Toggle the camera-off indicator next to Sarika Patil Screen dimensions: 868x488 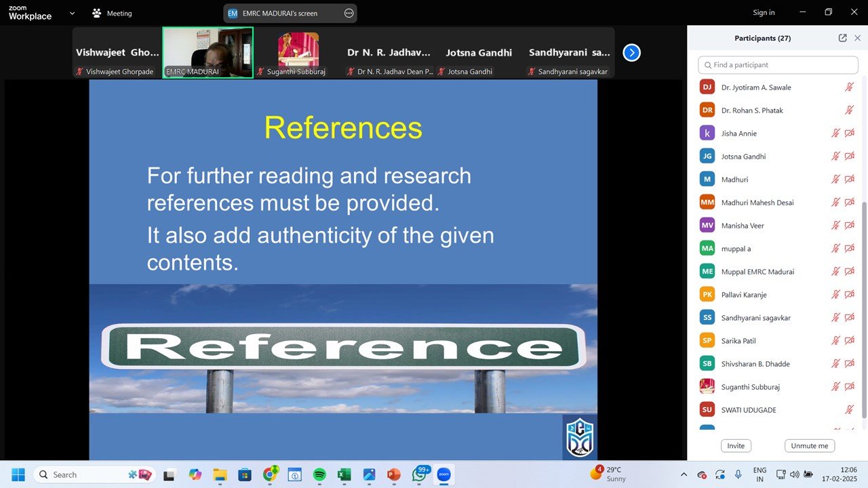tap(849, 340)
